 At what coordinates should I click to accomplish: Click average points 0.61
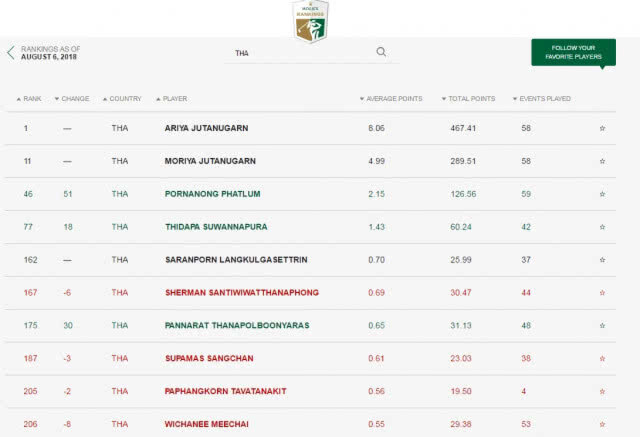[376, 358]
